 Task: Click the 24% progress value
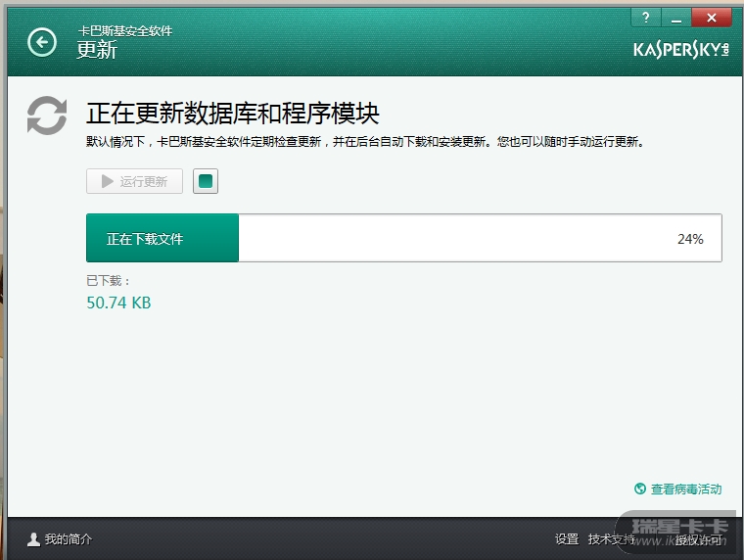click(690, 239)
